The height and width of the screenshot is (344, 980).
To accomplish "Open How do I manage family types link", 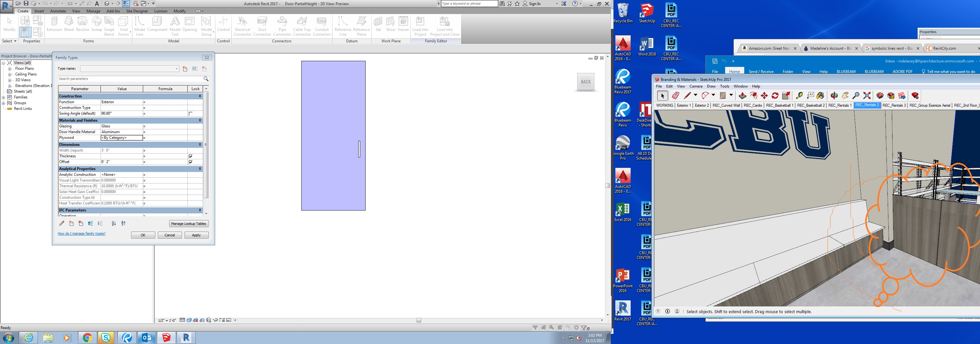I will [81, 233].
